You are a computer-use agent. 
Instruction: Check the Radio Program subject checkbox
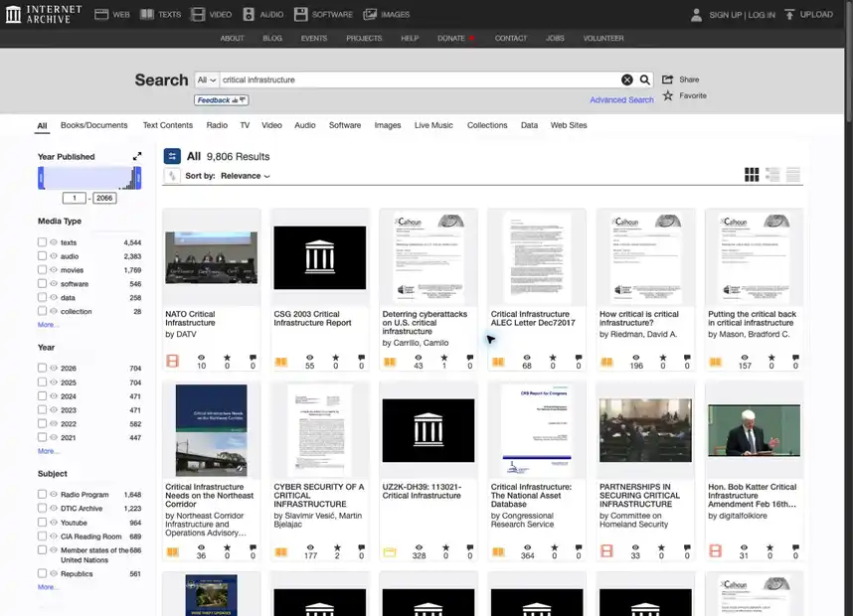42,494
